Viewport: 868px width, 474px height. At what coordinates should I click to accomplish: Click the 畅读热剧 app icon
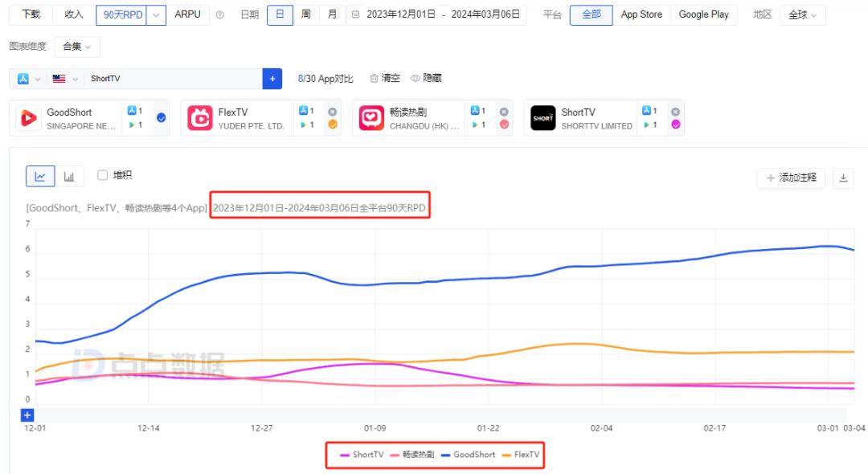click(x=371, y=118)
